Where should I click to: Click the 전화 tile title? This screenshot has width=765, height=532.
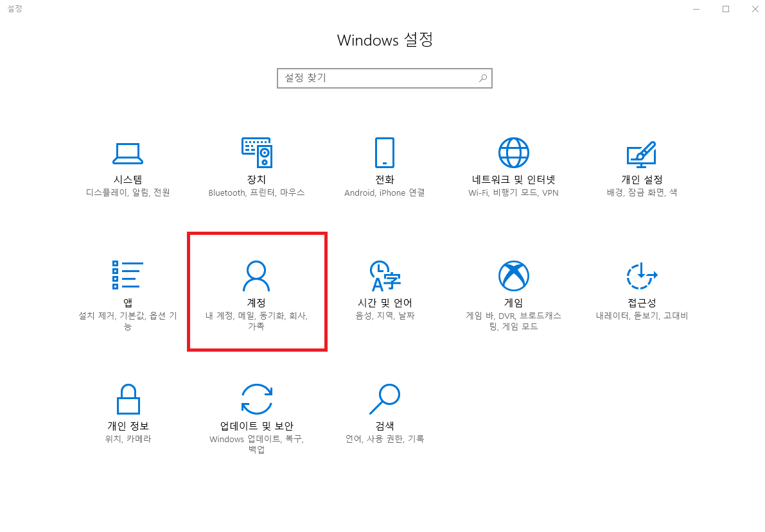(385, 180)
